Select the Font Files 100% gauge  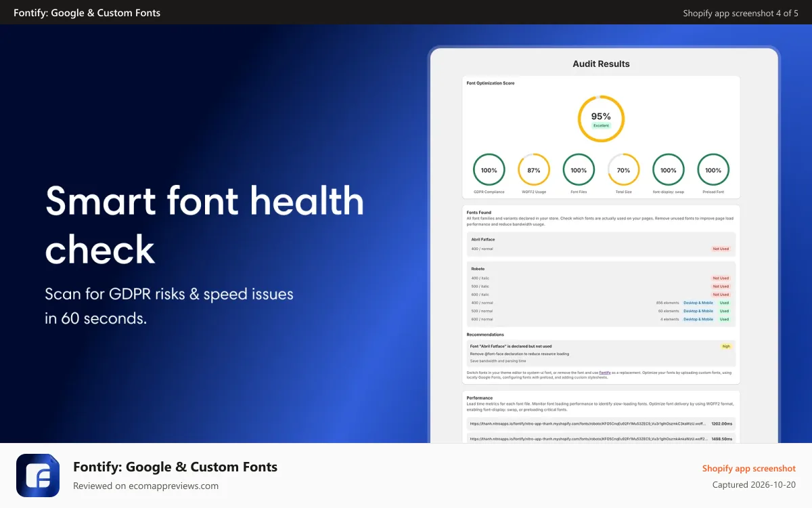(579, 170)
